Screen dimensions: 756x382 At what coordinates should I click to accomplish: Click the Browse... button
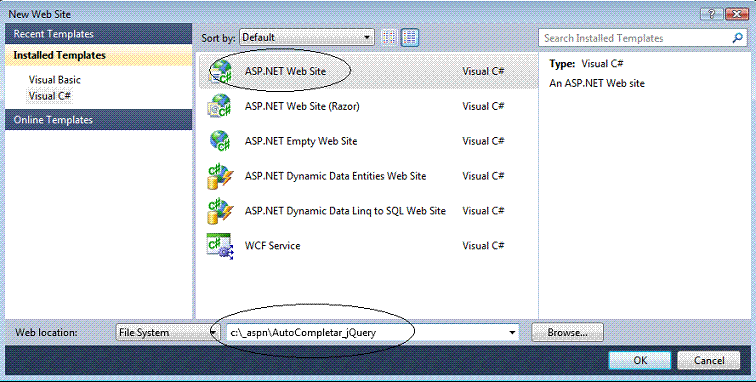click(567, 332)
